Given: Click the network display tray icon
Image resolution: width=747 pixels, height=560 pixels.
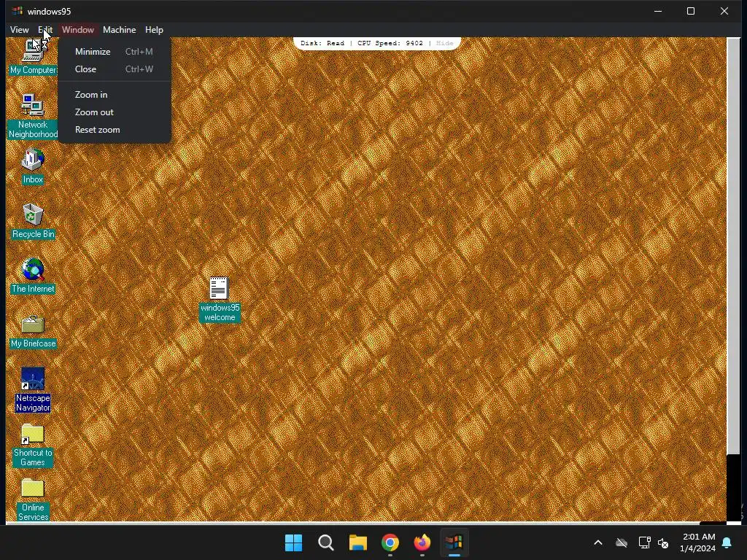Looking at the screenshot, I should coord(644,542).
